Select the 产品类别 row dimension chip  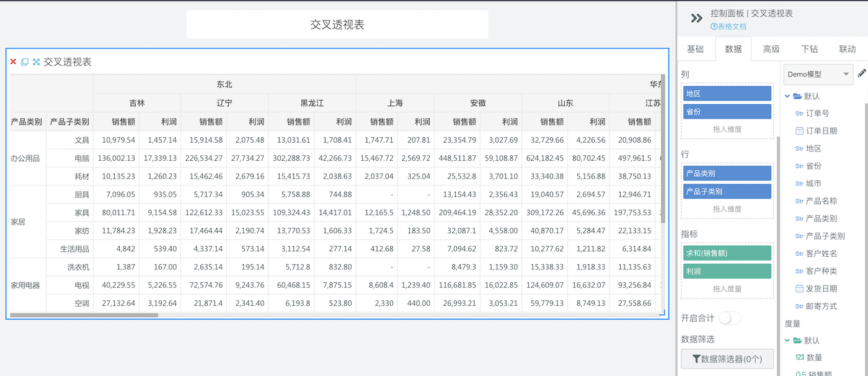(x=727, y=174)
